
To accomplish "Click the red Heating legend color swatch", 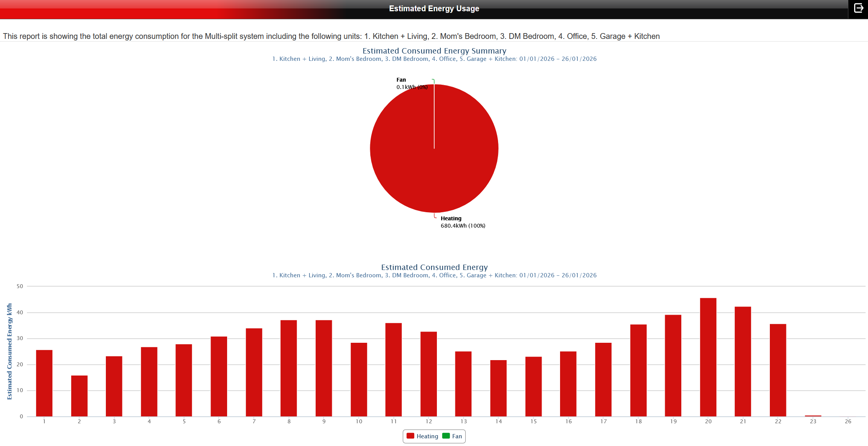I will tap(410, 436).
